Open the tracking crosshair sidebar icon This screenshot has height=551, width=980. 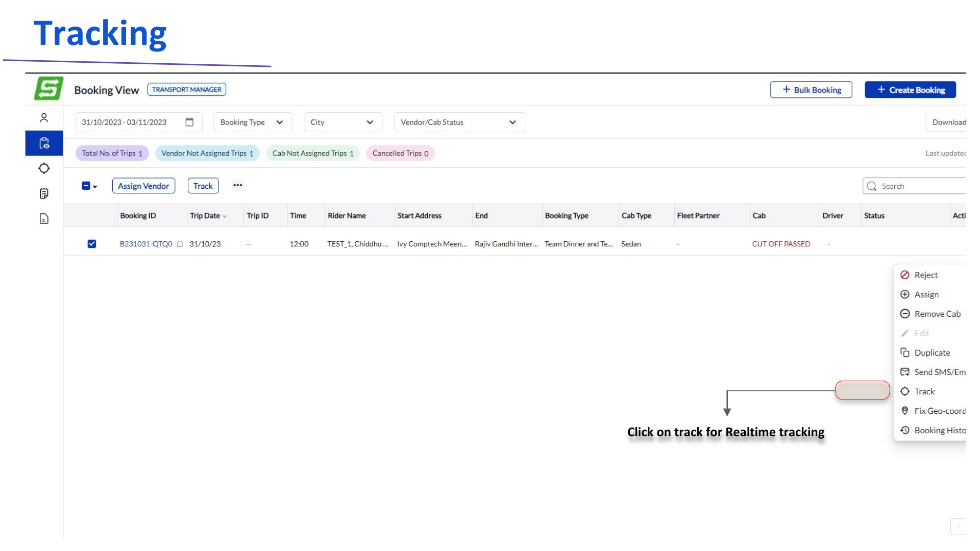point(44,168)
